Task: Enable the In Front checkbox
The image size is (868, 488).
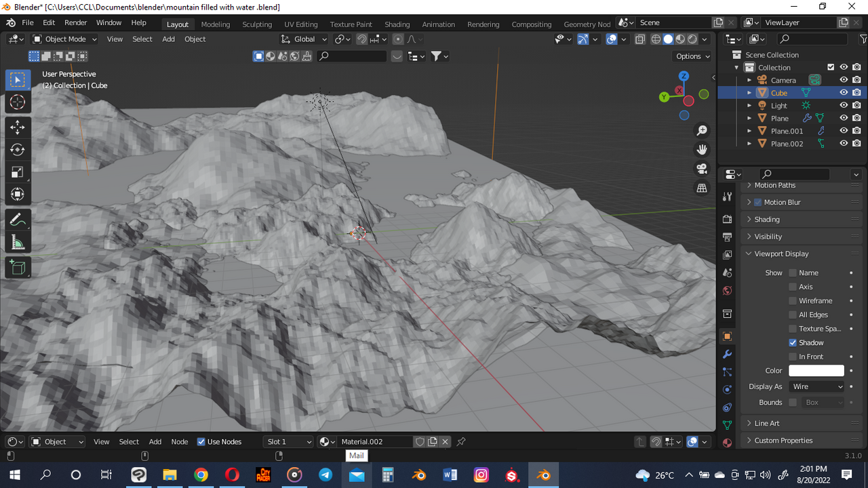Action: [792, 357]
